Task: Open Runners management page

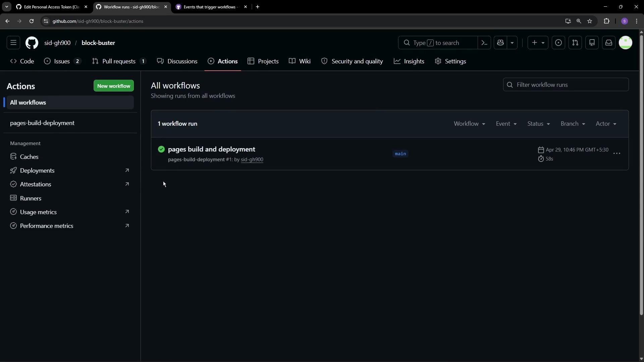Action: click(70, 198)
